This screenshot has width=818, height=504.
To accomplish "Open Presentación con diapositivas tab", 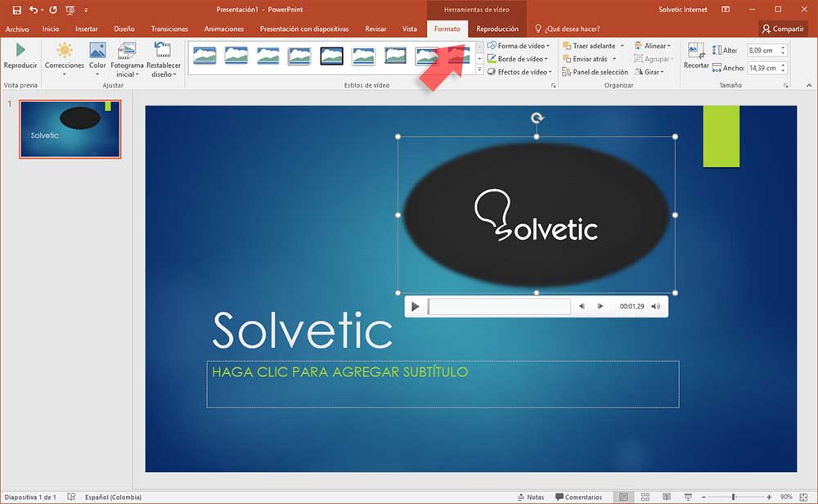I will pyautogui.click(x=304, y=29).
